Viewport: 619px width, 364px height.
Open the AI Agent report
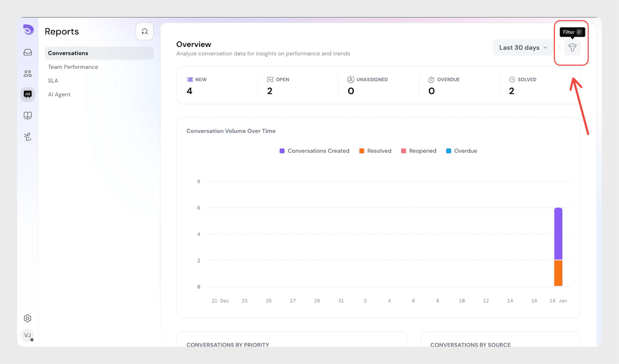(59, 95)
